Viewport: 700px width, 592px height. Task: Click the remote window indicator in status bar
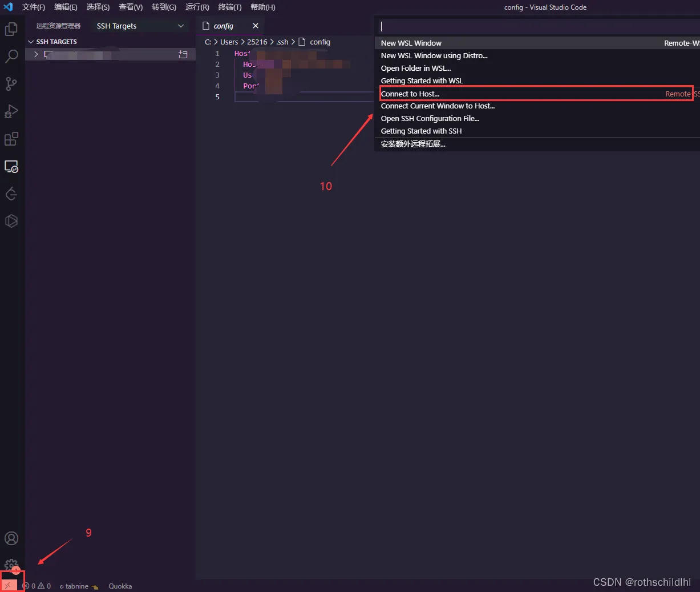click(8, 586)
